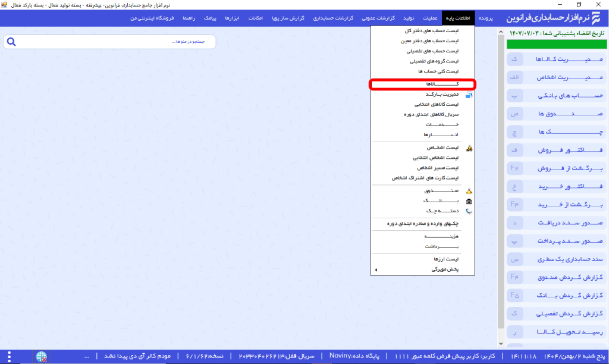Image resolution: width=609 pixels, height=364 pixels.
Task: Click the three-dot handle at the status bar's left end
Action: pyautogui.click(x=86, y=356)
